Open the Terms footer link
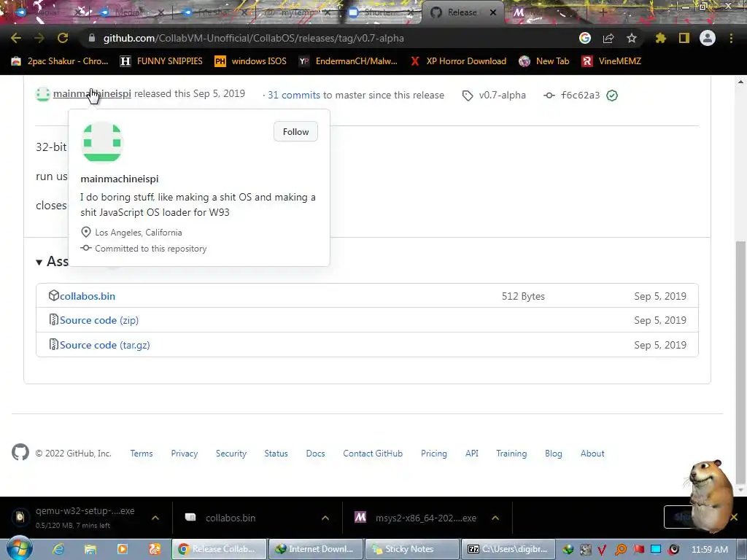 (142, 454)
